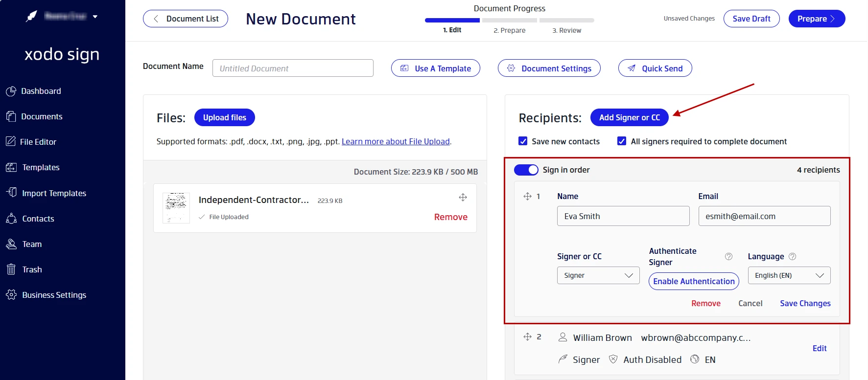This screenshot has height=380, width=868.
Task: Open Templates in the sidebar
Action: coord(41,167)
